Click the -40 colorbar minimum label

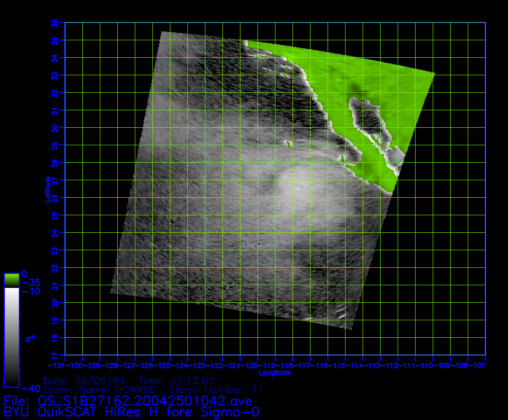click(x=31, y=388)
